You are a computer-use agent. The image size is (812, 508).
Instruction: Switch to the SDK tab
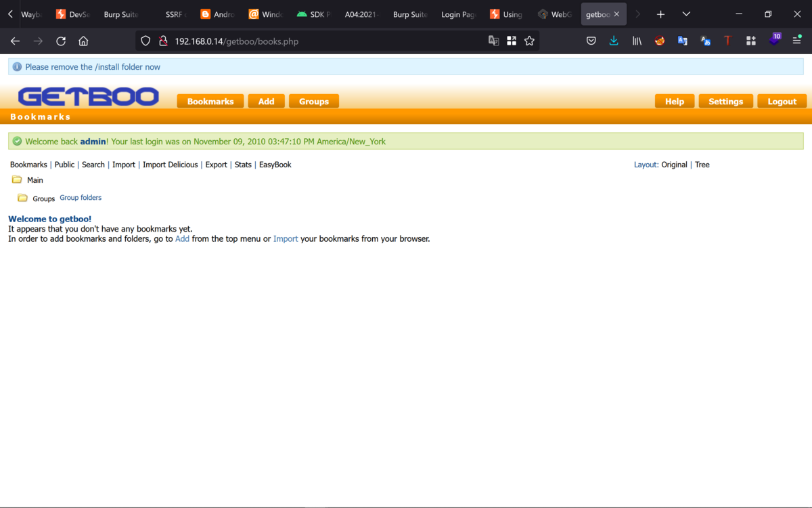point(314,14)
